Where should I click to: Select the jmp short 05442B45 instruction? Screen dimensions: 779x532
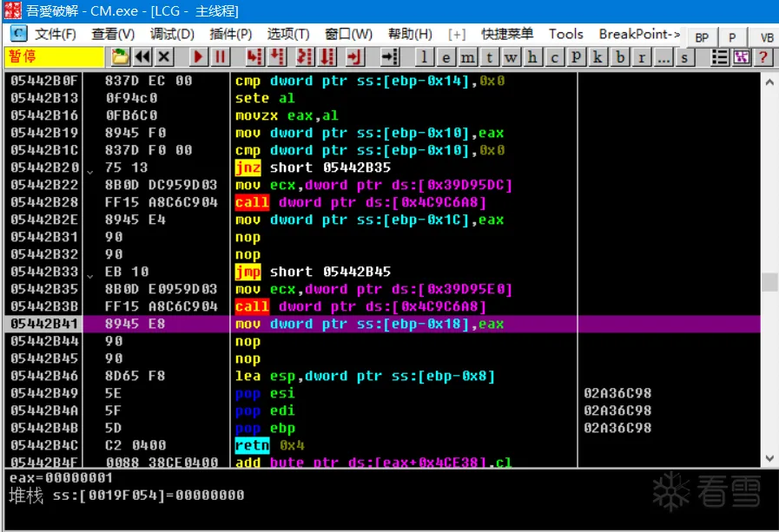click(x=313, y=272)
